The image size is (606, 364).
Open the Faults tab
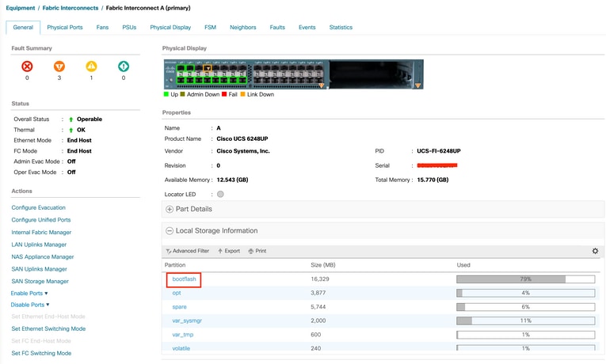pyautogui.click(x=277, y=28)
